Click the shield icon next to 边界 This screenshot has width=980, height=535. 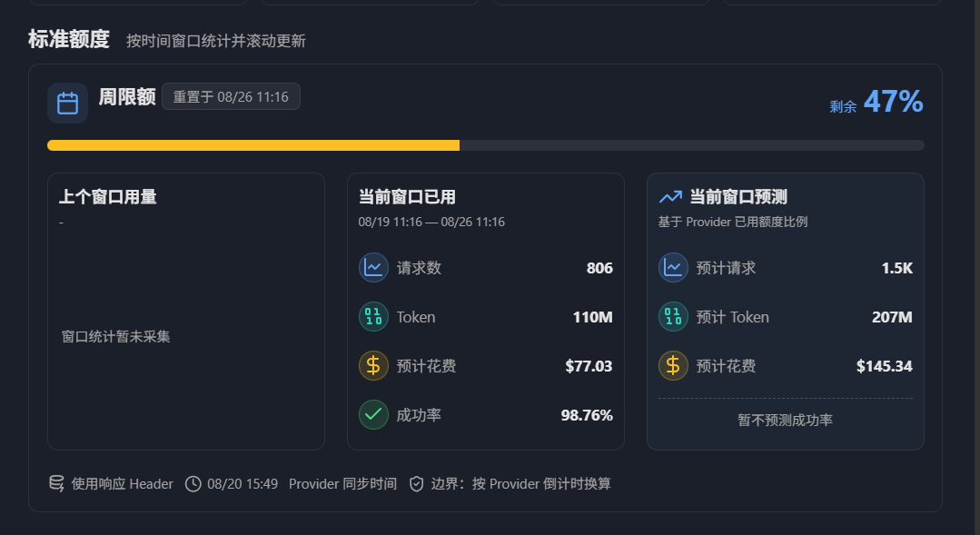pos(416,484)
